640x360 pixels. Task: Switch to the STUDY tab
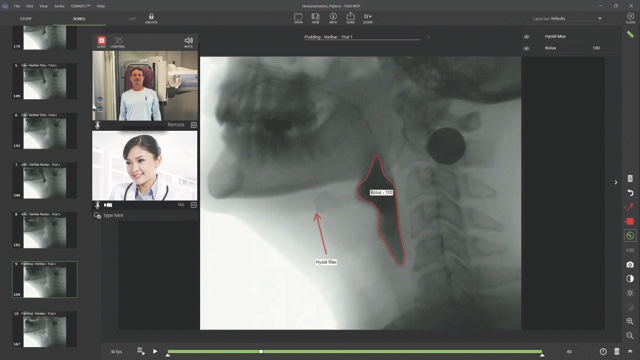pyautogui.click(x=26, y=19)
